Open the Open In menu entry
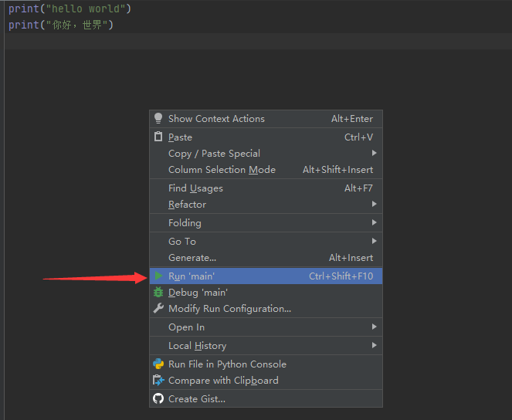 pyautogui.click(x=266, y=327)
